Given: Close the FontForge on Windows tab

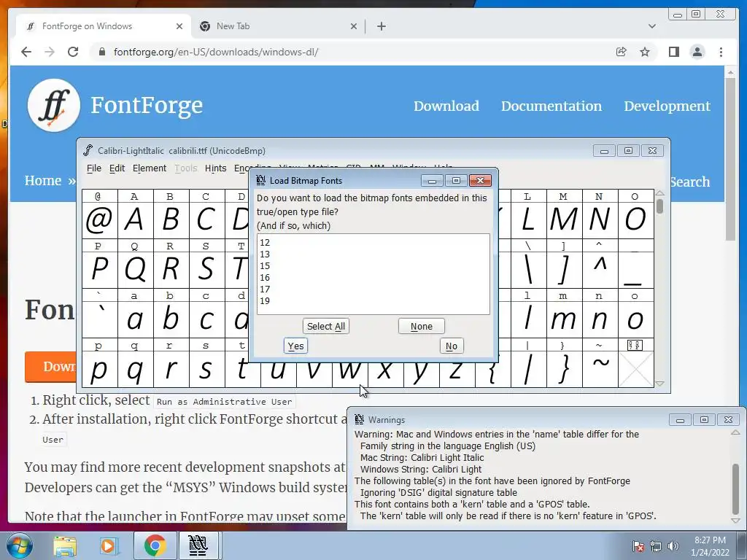Looking at the screenshot, I should (179, 26).
